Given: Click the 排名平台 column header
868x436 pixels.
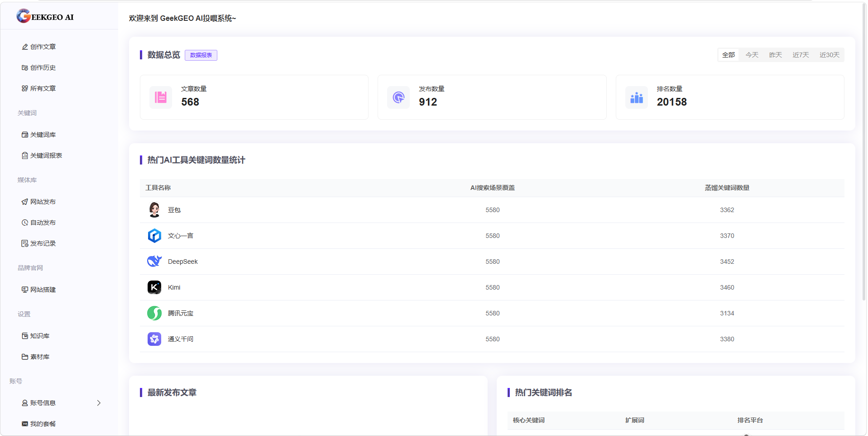Looking at the screenshot, I should [x=750, y=420].
